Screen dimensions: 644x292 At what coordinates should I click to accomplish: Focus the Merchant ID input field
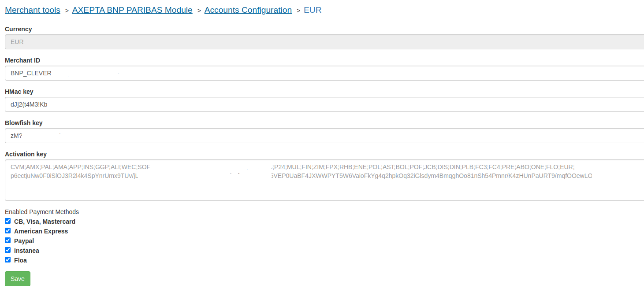click(x=324, y=73)
